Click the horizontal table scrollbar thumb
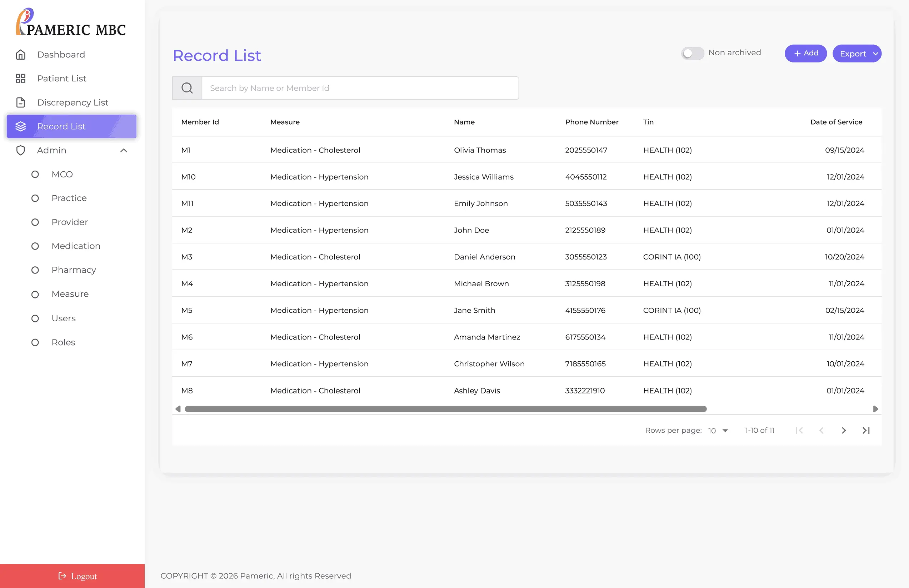Viewport: 909px width, 588px height. click(x=445, y=409)
